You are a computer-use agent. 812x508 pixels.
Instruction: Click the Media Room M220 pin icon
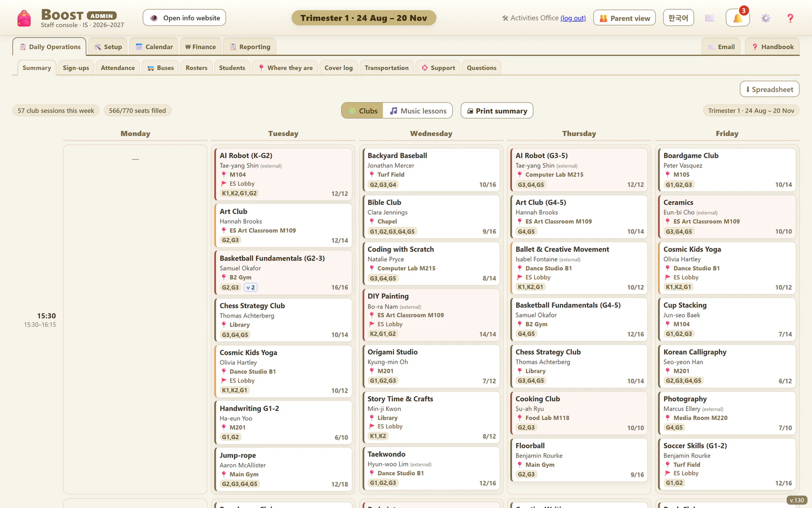(668, 418)
